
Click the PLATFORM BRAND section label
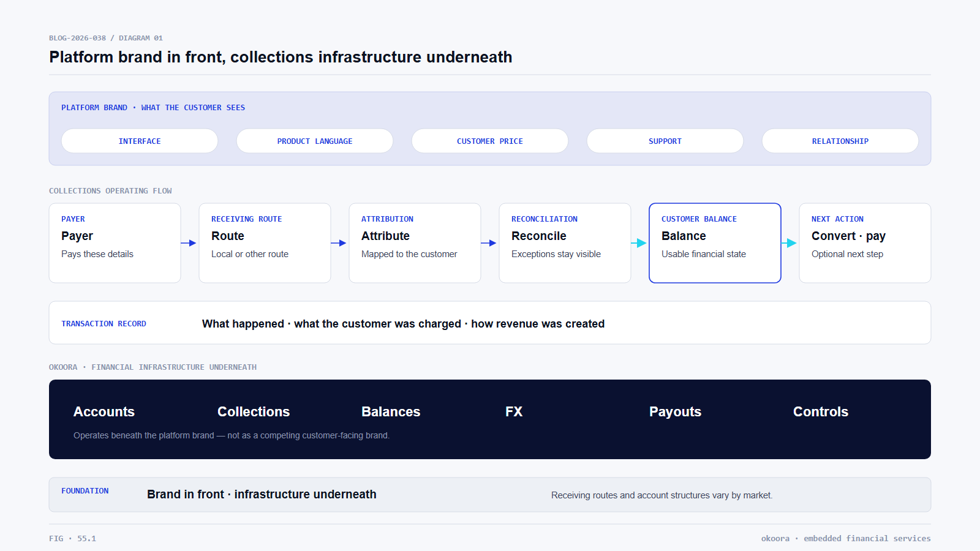pyautogui.click(x=153, y=107)
